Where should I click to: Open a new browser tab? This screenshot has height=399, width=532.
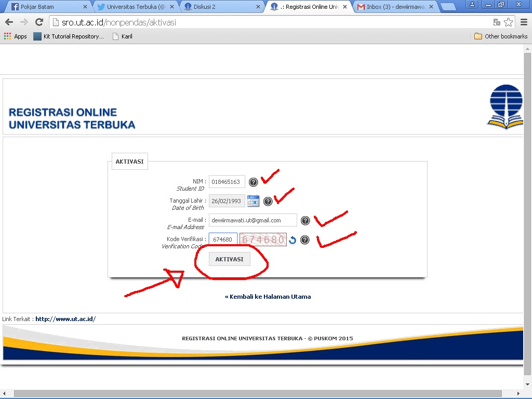coord(448,7)
